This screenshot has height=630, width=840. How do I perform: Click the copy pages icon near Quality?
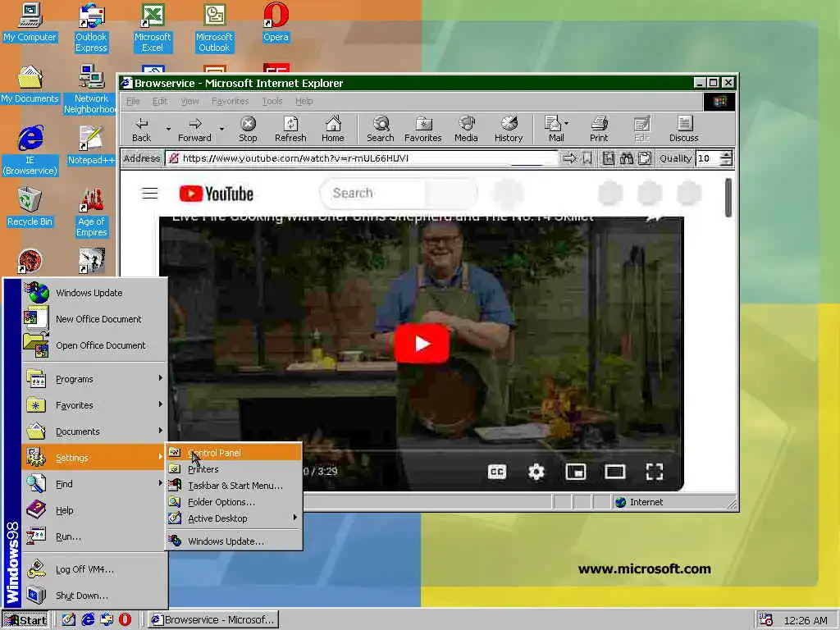coord(645,158)
